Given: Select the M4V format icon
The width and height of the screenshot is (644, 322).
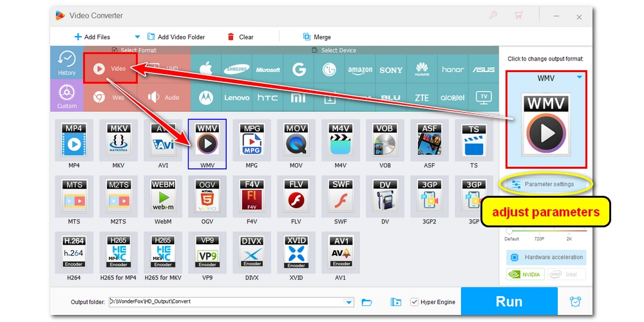Looking at the screenshot, I should tap(340, 140).
